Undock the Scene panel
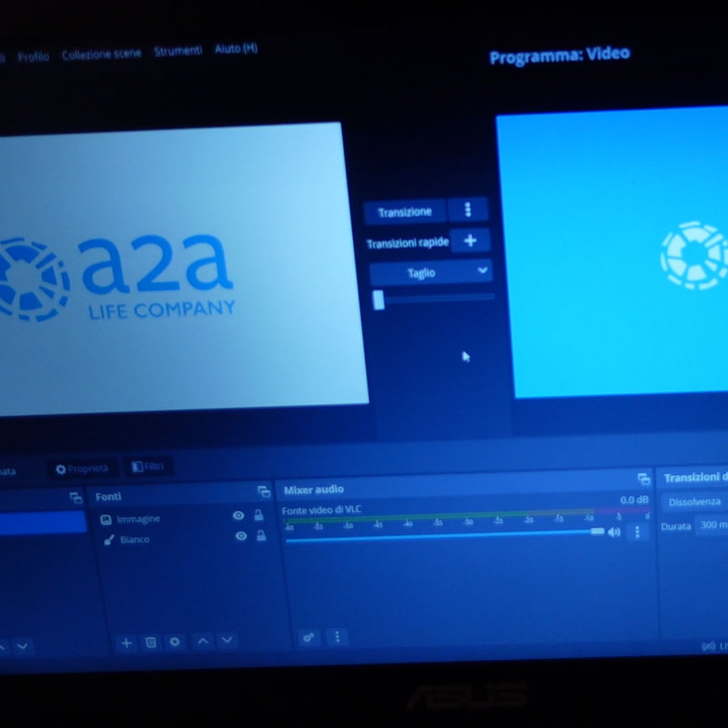Viewport: 728px width, 728px height. [76, 498]
